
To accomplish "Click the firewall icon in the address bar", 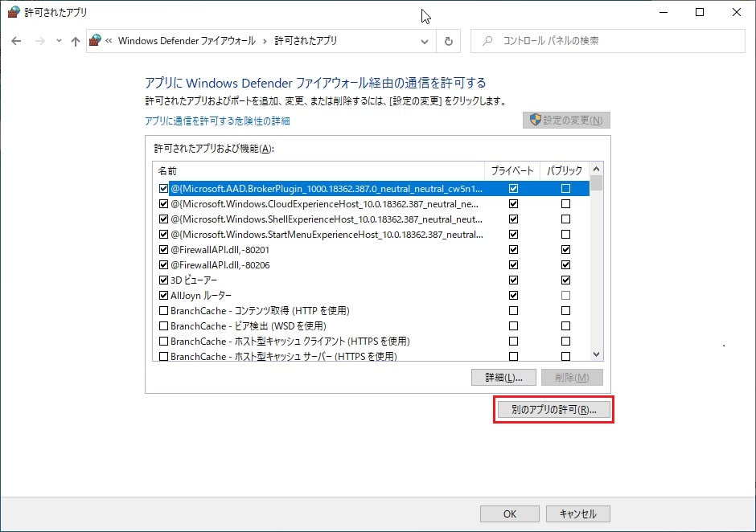I will tap(96, 40).
